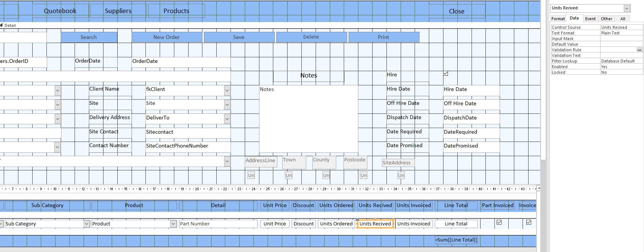Select the Notes label box
644x252 pixels.
coord(309,76)
